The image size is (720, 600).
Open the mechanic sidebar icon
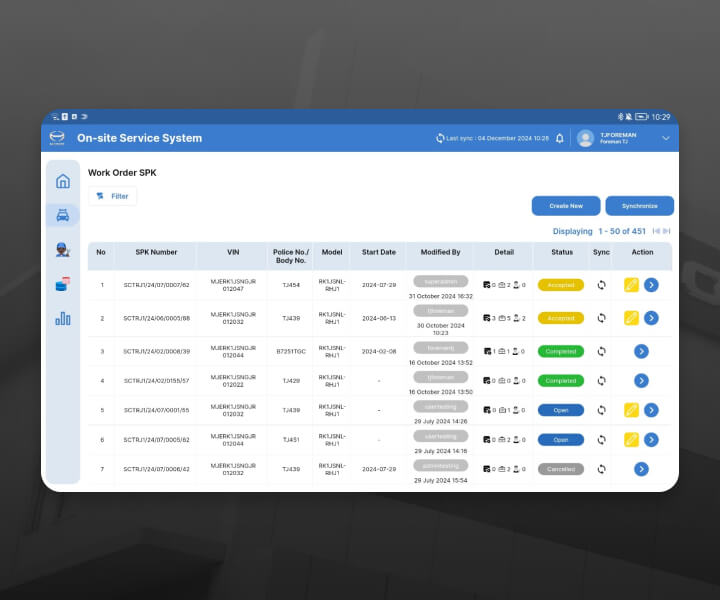point(63,250)
